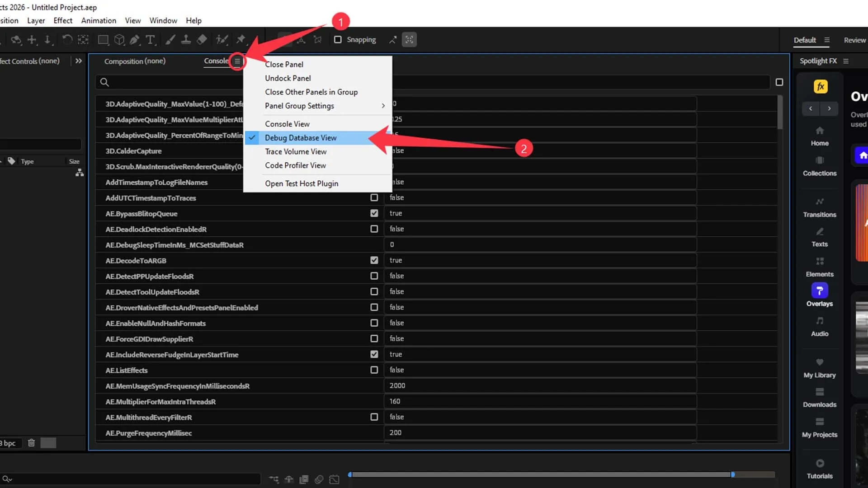The width and height of the screenshot is (868, 488).
Task: Click Undock Panel menu entry
Action: [x=288, y=78]
